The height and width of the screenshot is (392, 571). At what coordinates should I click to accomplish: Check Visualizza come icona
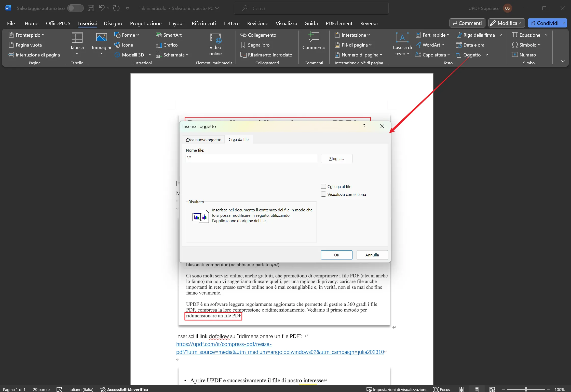click(x=323, y=194)
